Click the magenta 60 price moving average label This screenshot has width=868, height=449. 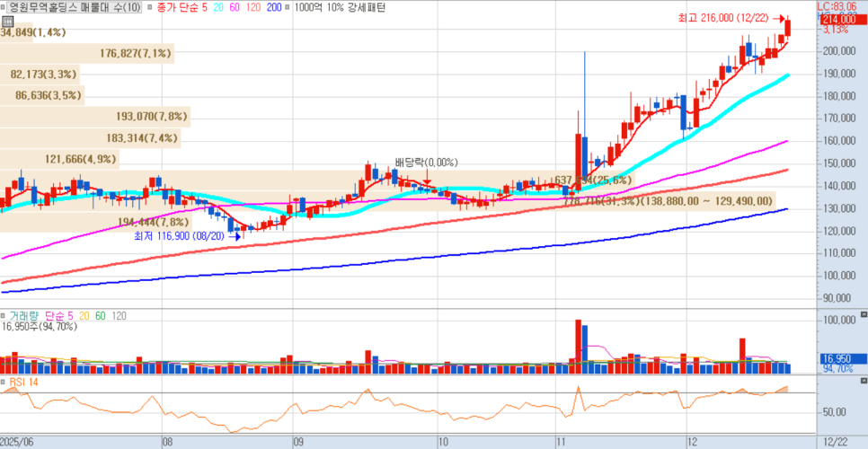coord(233,8)
